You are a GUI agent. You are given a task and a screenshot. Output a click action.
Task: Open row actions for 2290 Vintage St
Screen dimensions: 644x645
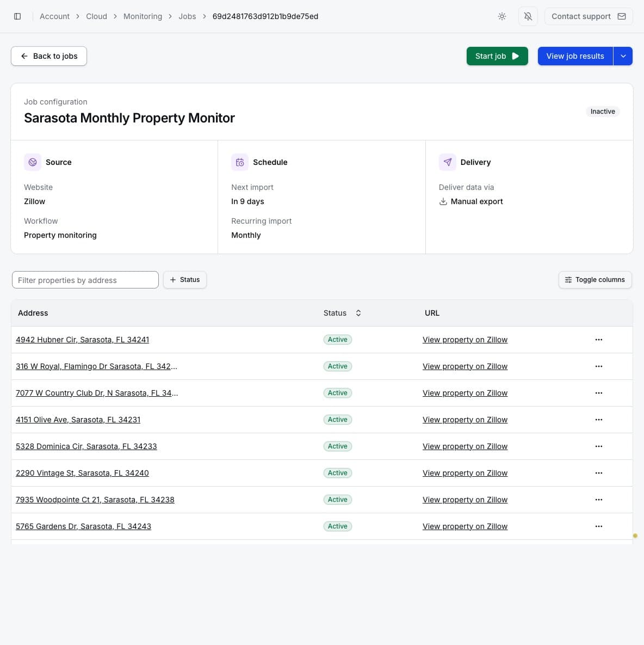pos(599,473)
